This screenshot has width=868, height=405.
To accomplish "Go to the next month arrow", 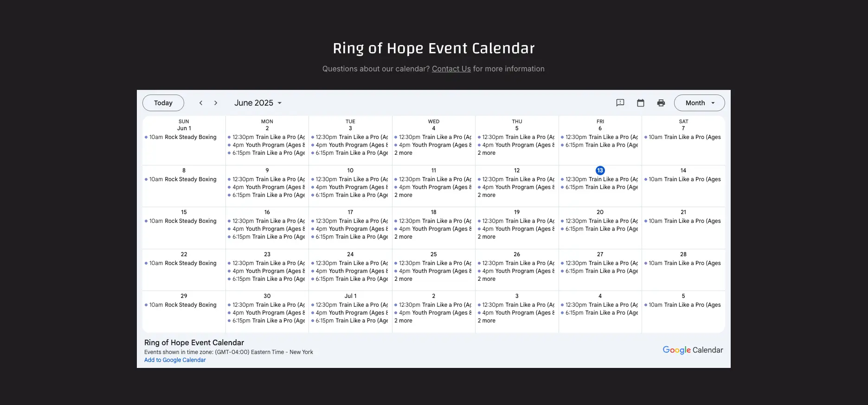I will click(x=216, y=103).
